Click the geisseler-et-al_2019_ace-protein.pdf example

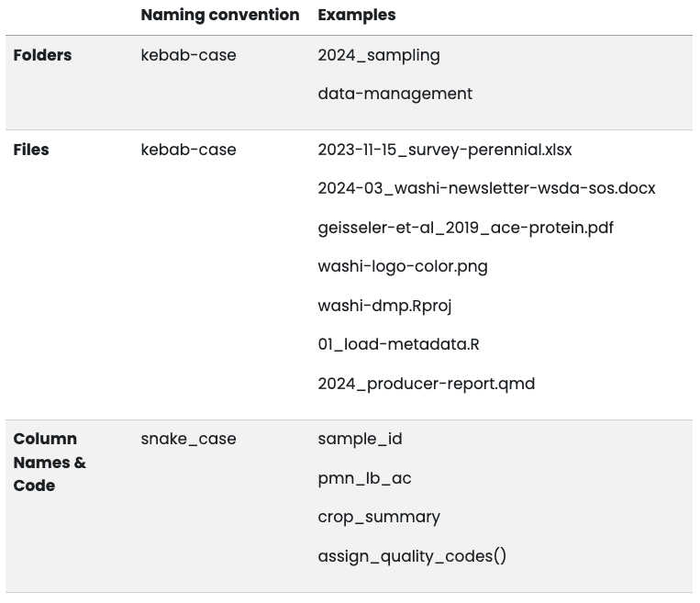coord(465,228)
